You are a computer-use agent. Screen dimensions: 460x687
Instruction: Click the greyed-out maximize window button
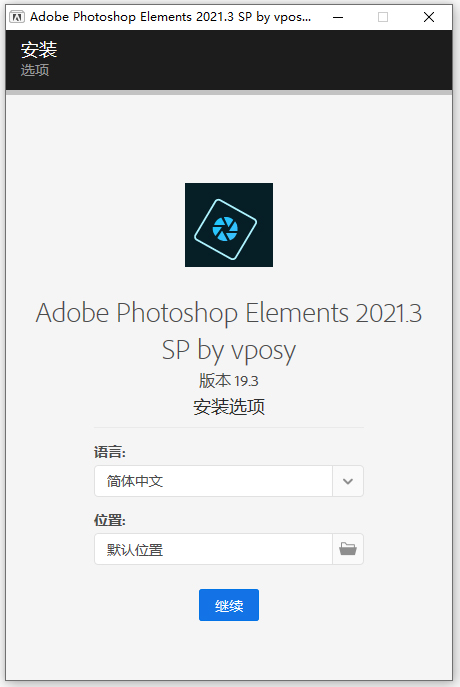pyautogui.click(x=383, y=17)
